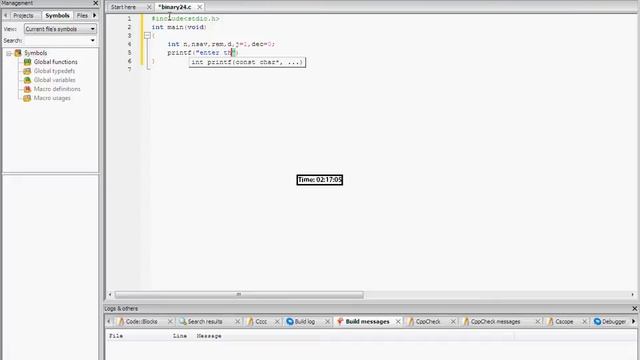Screen dimensions: 640x360
Task: Close the Cscope tab
Action: pyautogui.click(x=584, y=322)
